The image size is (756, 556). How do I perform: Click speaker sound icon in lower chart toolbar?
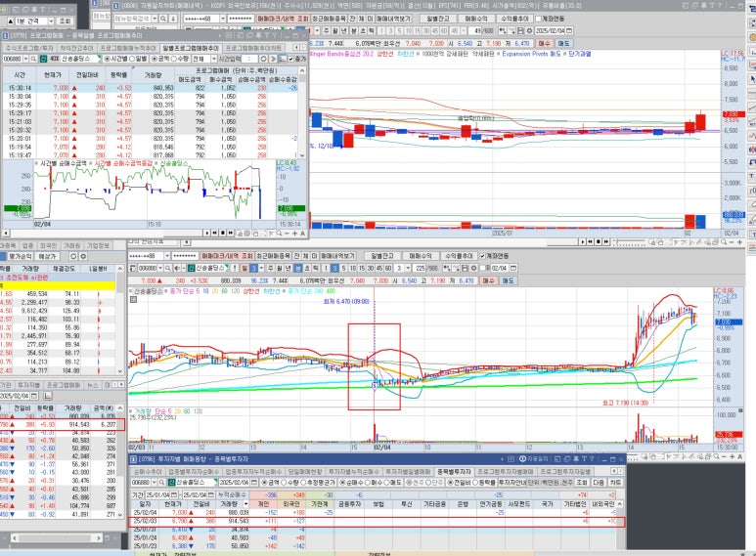click(x=176, y=268)
